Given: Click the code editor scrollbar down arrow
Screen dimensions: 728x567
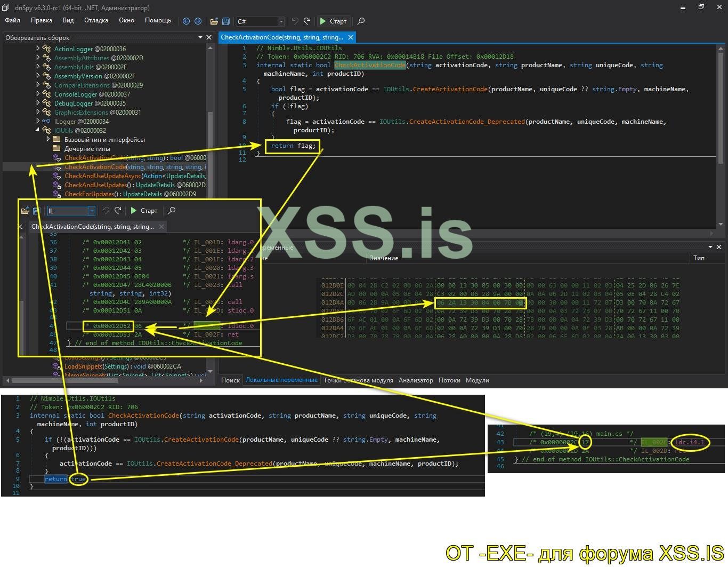Looking at the screenshot, I should click(x=721, y=225).
